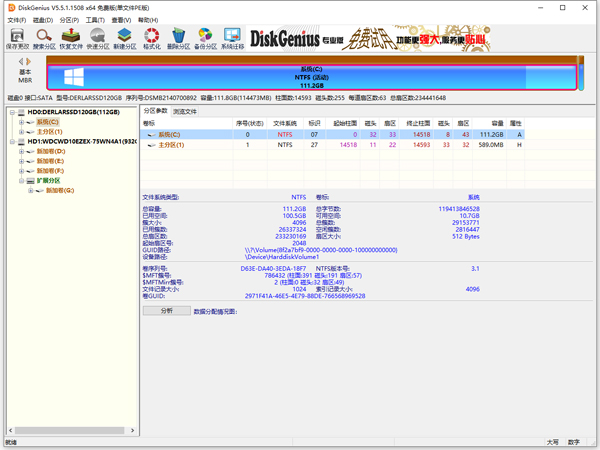Screen dimensions: 600x450
Task: Click the Delete Partition (删除分区) icon
Action: click(178, 39)
